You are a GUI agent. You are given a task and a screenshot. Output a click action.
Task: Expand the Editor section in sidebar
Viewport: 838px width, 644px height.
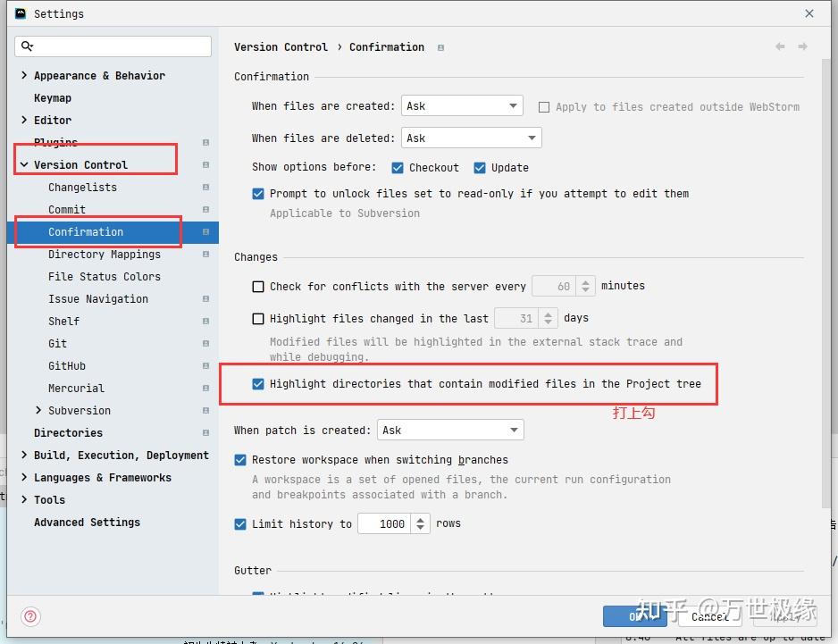[22, 120]
